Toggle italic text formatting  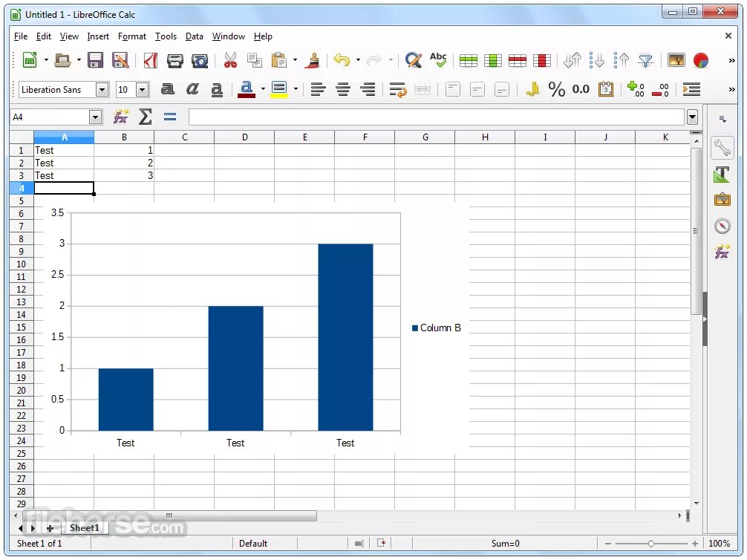pyautogui.click(x=192, y=89)
